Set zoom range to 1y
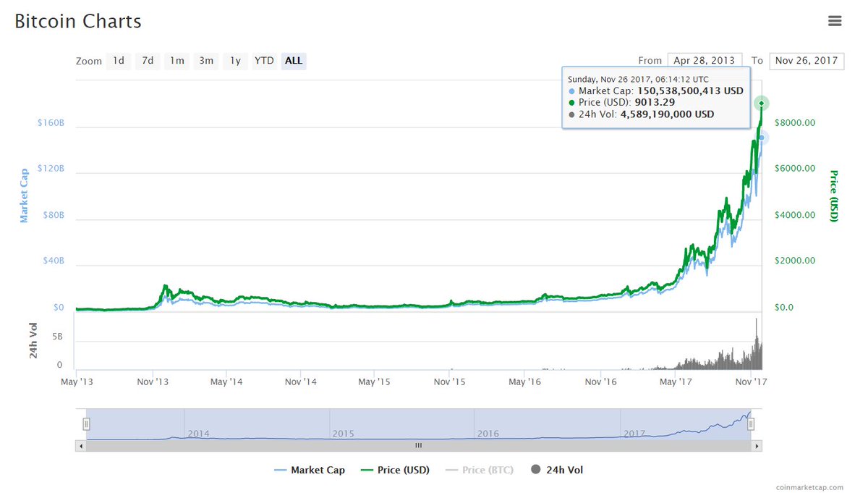Viewport: 868px width, 493px height. pyautogui.click(x=235, y=61)
